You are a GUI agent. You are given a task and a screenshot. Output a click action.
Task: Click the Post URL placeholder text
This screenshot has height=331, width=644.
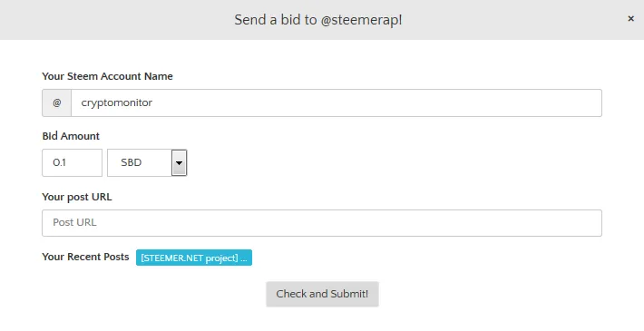pyautogui.click(x=74, y=222)
